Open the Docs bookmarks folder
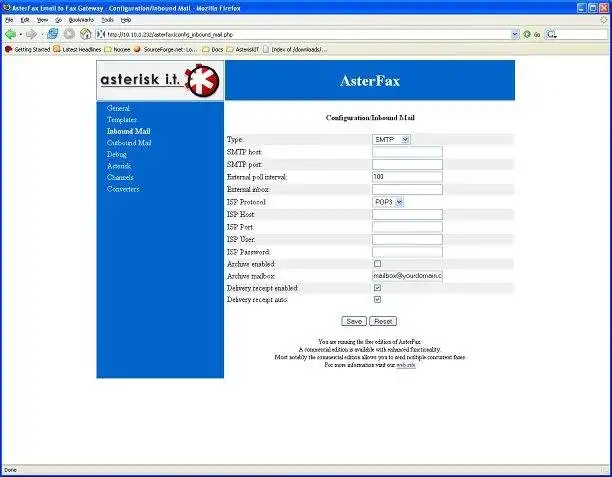 (x=212, y=50)
